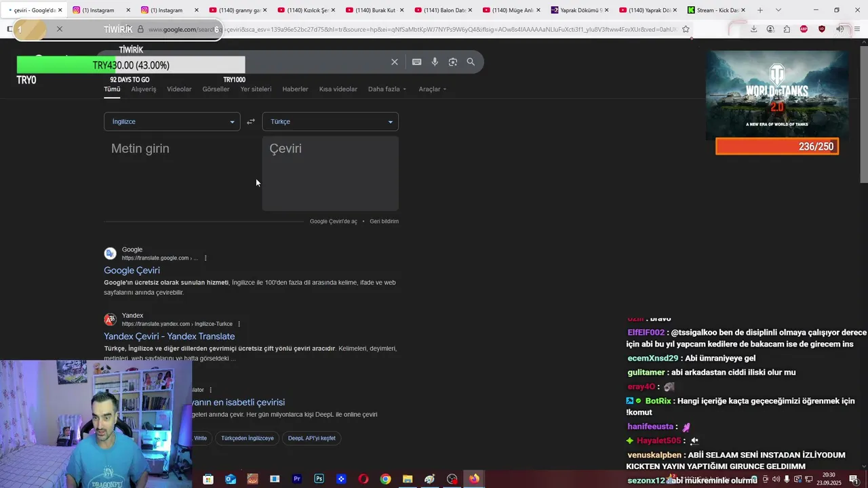Click the World of Tanks 2.0 banner
Image resolution: width=868 pixels, height=488 pixels.
pos(777,94)
